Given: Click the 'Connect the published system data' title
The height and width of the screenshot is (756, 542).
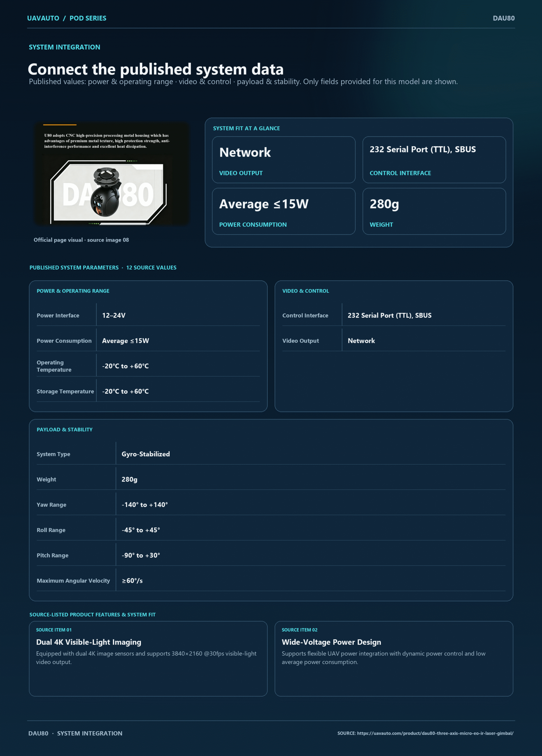Looking at the screenshot, I should 156,69.
